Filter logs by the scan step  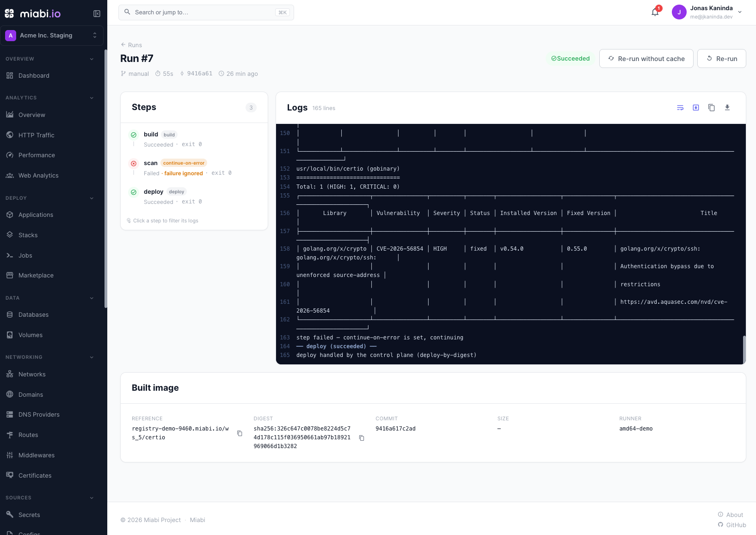click(194, 168)
